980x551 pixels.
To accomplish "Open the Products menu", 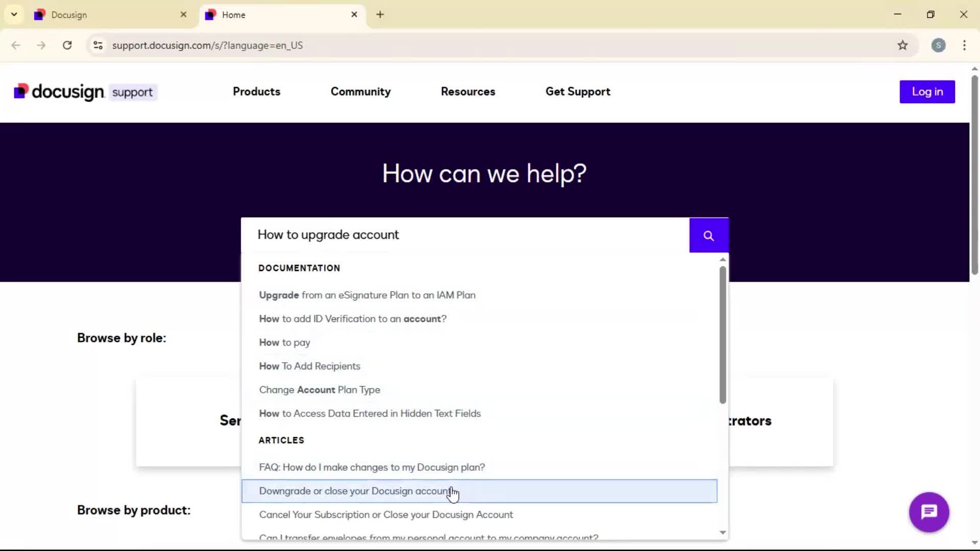I will pyautogui.click(x=256, y=92).
